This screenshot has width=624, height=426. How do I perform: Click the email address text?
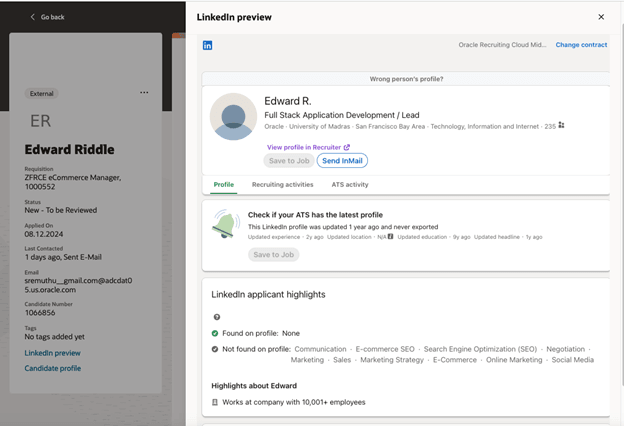(x=78, y=285)
